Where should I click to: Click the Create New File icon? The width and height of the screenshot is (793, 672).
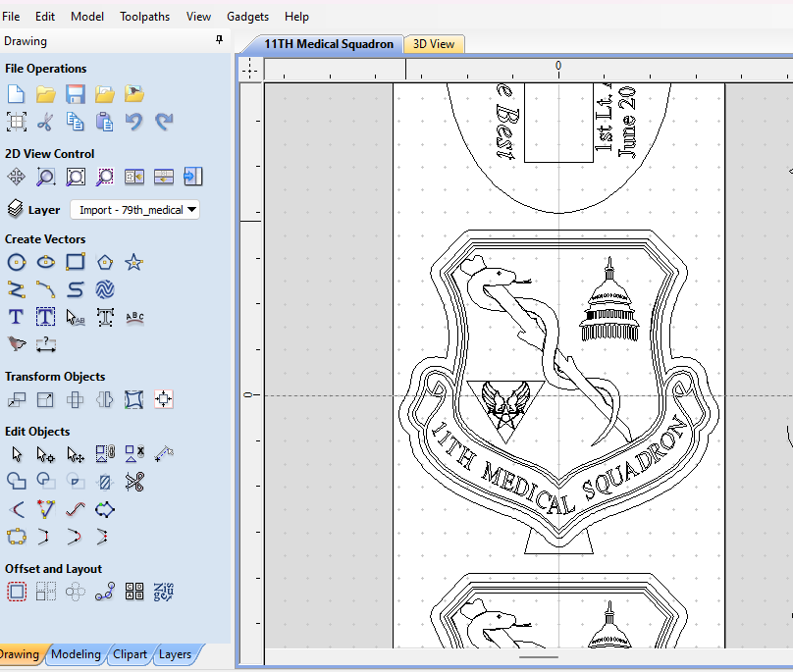pos(16,94)
